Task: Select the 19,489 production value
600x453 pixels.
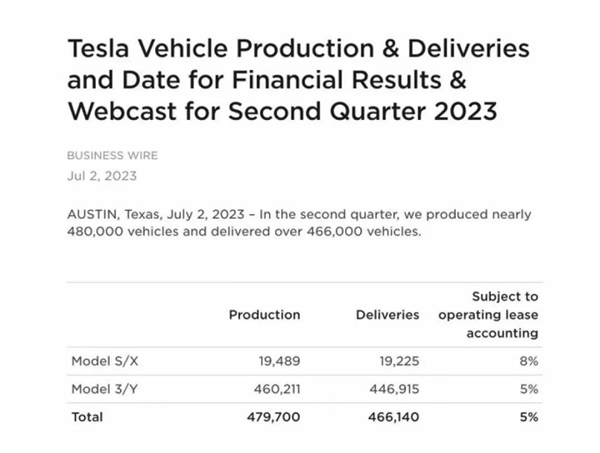Action: (x=280, y=361)
